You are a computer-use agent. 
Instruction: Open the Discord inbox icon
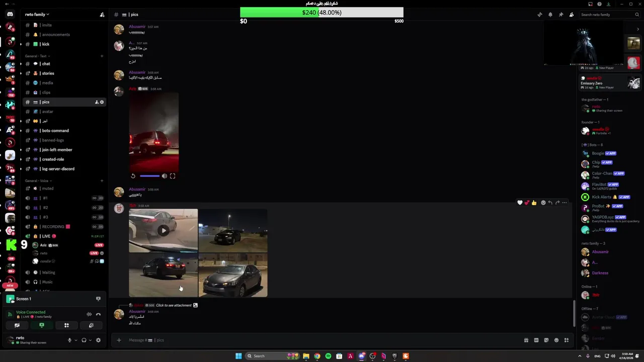click(x=591, y=4)
